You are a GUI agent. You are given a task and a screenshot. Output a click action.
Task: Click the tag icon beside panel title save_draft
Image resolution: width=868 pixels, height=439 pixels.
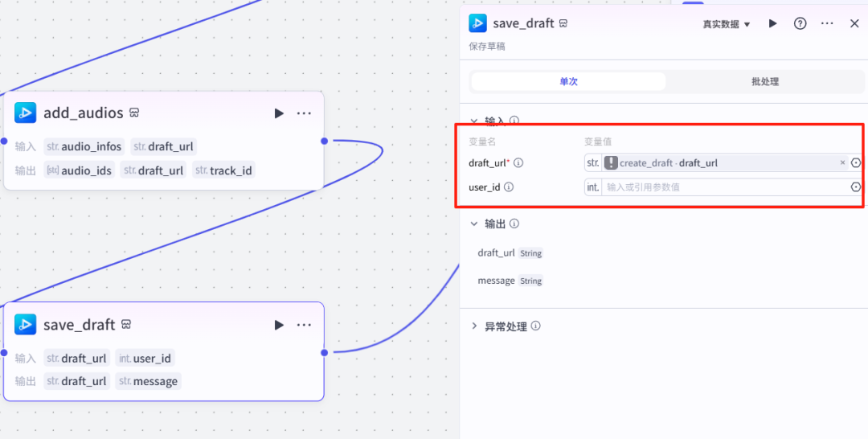(x=563, y=24)
